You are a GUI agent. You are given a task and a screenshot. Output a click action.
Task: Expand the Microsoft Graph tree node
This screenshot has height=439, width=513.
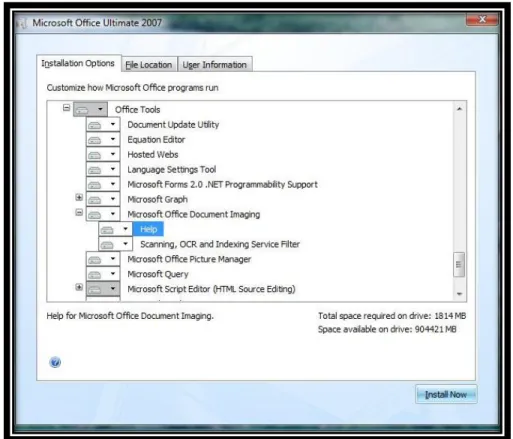coord(79,197)
